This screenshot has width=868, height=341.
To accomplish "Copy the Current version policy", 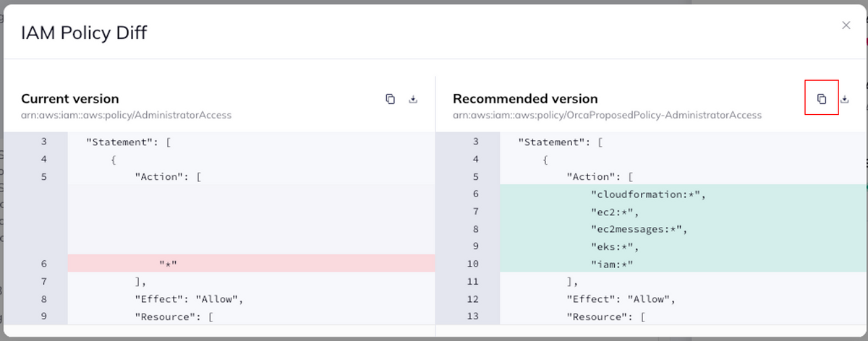I will (x=390, y=100).
